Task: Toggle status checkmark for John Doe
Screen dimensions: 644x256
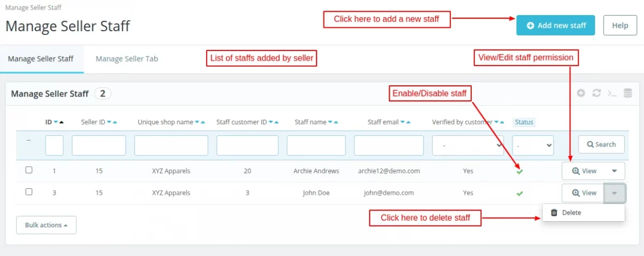Action: (x=519, y=193)
